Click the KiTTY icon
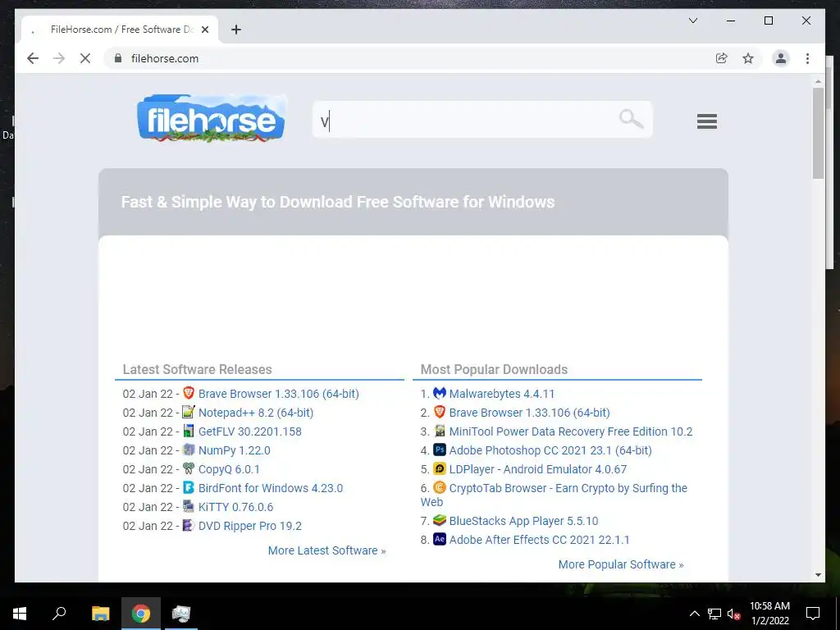The width and height of the screenshot is (840, 630). (188, 506)
